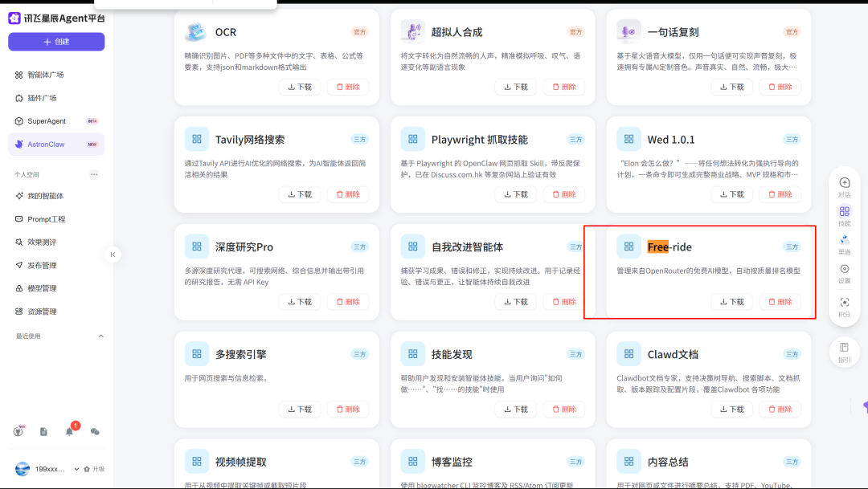The height and width of the screenshot is (489, 868).
Task: Download the Tavily网络搜索 skill
Action: point(300,194)
